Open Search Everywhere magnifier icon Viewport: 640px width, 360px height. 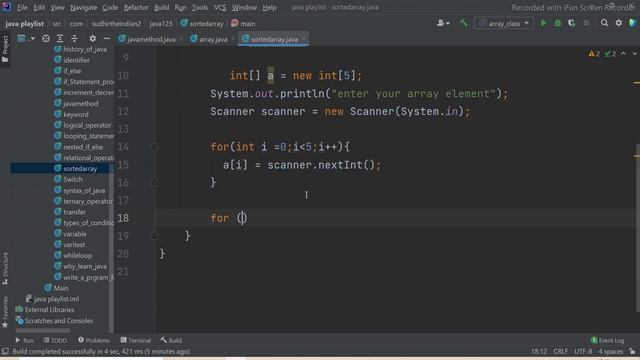click(x=604, y=23)
